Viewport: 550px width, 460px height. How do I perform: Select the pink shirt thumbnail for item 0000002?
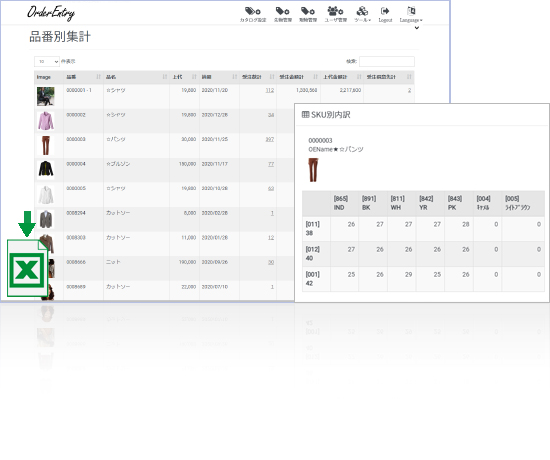coord(46,121)
